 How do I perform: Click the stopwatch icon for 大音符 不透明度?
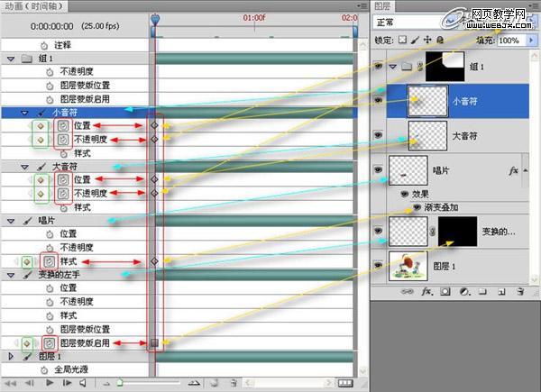(62, 193)
